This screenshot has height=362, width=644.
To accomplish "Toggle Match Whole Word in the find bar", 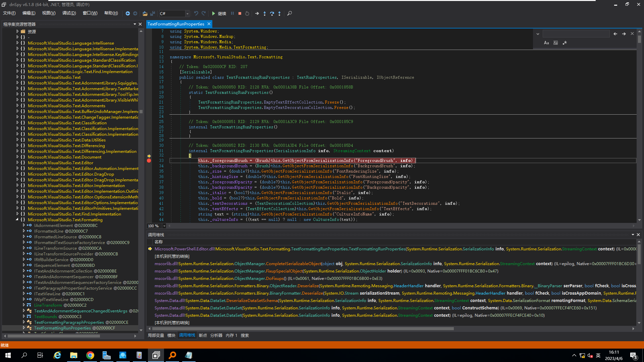I will point(556,43).
